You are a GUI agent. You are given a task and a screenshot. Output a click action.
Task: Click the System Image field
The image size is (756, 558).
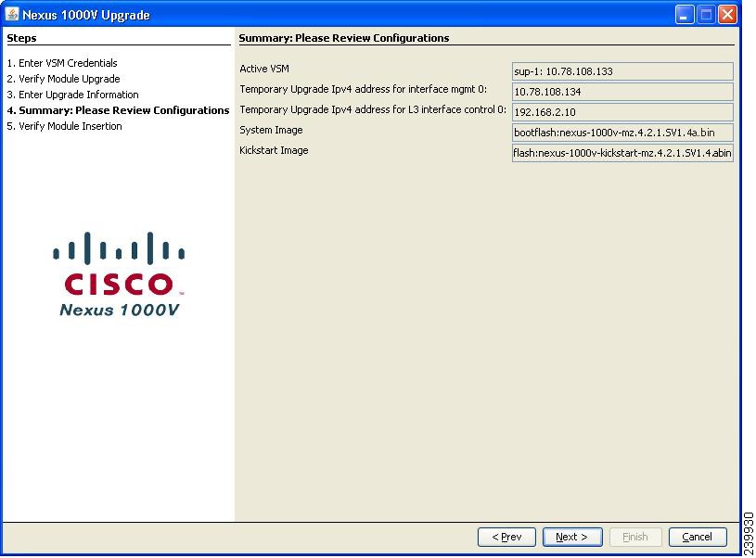(622, 133)
